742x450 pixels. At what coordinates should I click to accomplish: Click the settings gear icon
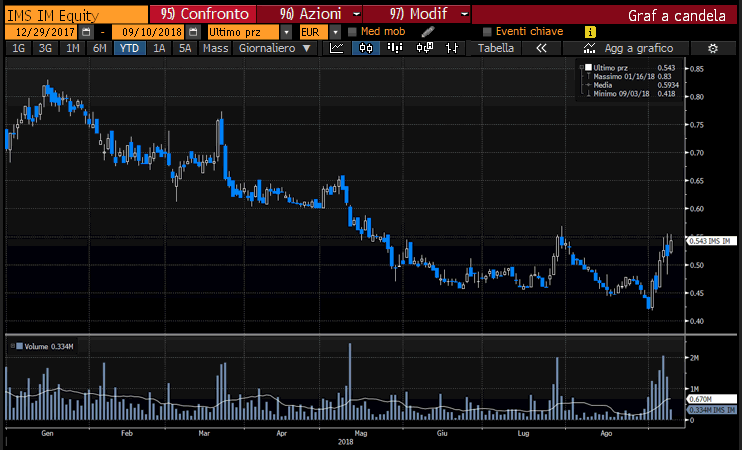coord(713,48)
